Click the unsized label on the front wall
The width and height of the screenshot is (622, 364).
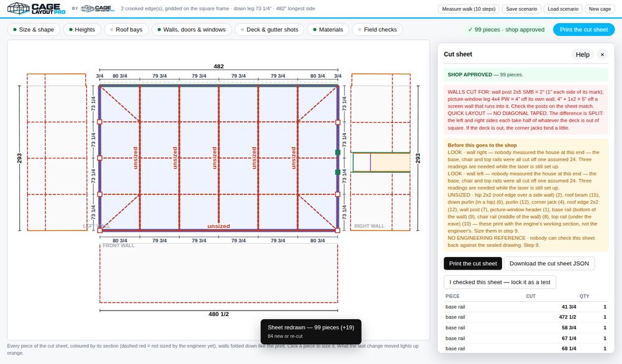coord(218,226)
